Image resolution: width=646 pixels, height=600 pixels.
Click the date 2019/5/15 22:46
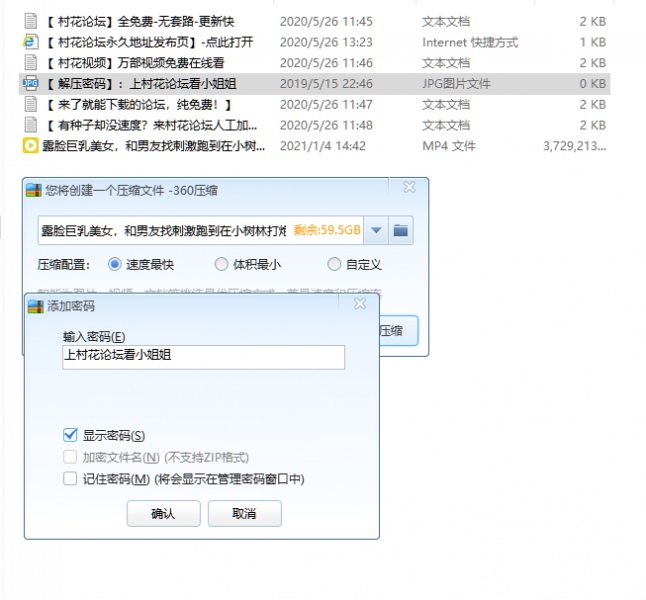click(x=326, y=84)
